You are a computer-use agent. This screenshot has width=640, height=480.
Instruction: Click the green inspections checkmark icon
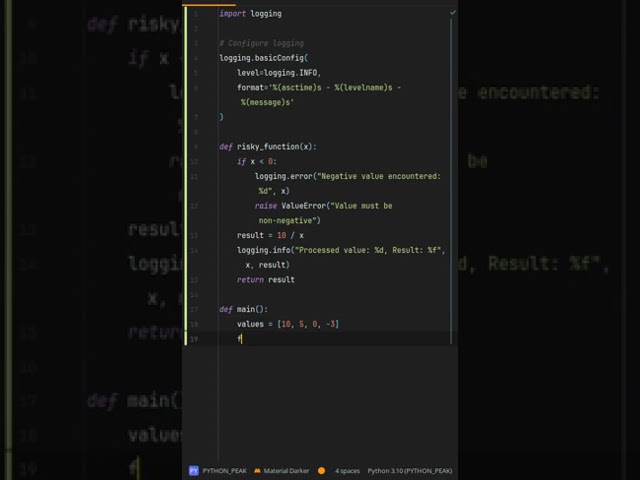(452, 13)
